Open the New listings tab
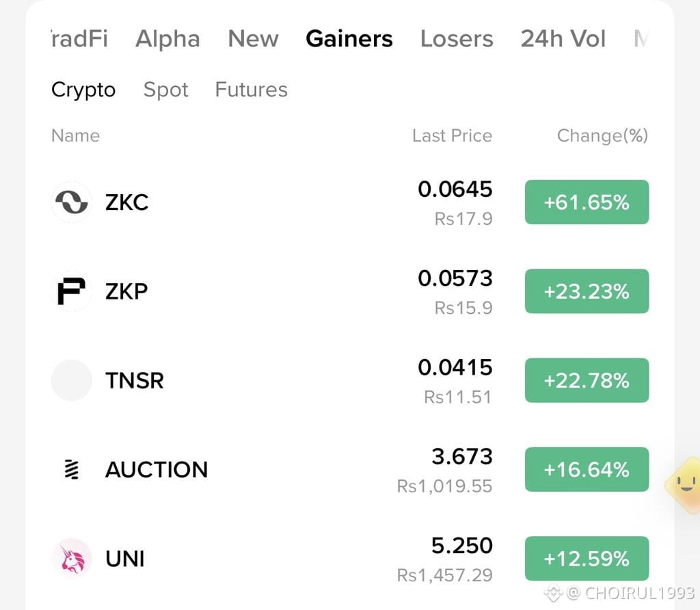The width and height of the screenshot is (700, 610). [x=253, y=38]
